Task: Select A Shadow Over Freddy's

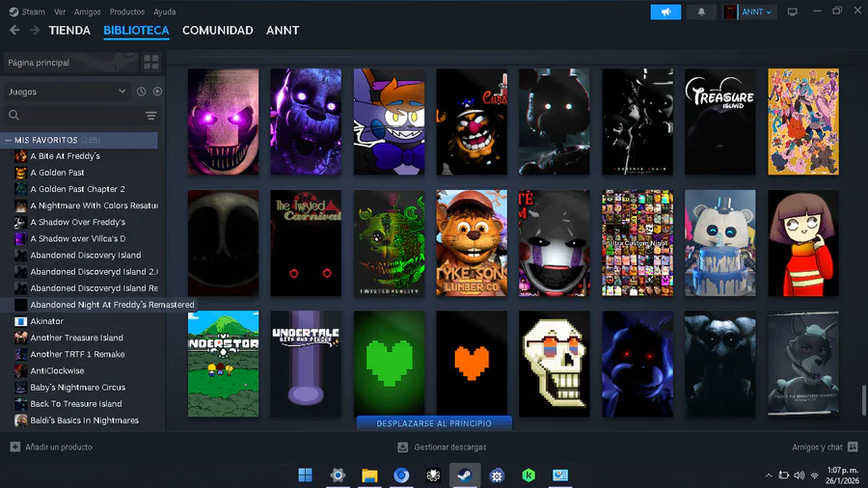Action: point(77,222)
